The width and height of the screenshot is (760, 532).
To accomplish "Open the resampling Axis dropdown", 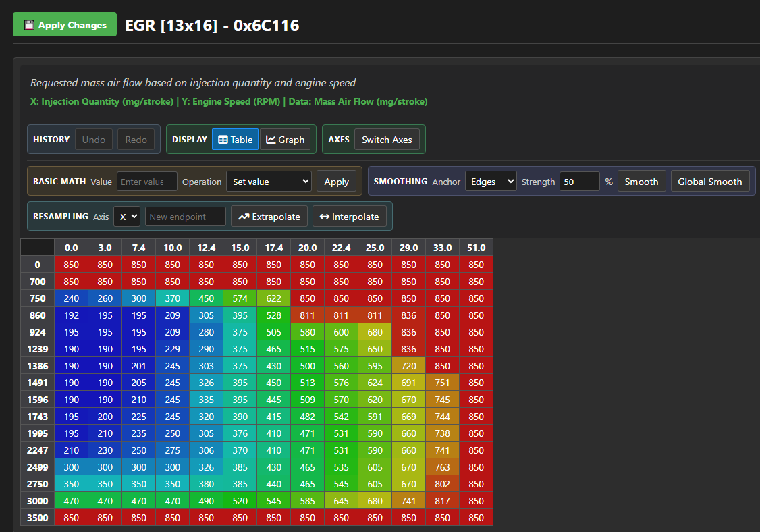I will tap(127, 217).
